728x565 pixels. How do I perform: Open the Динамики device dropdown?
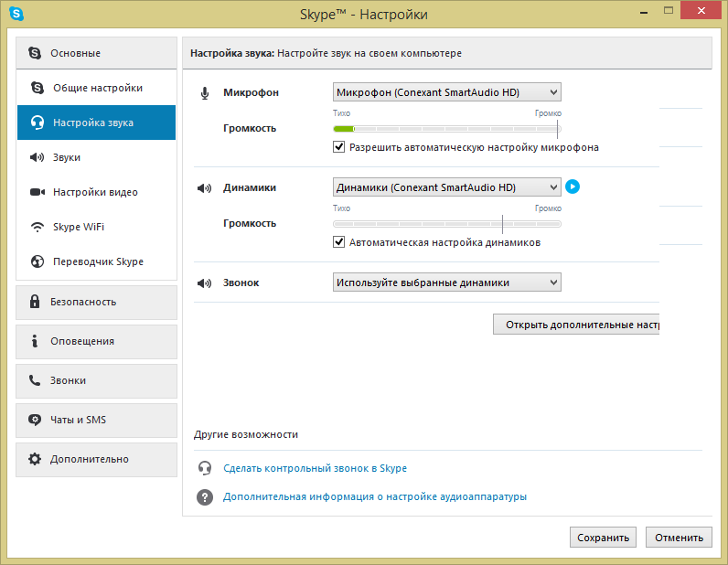pyautogui.click(x=446, y=187)
